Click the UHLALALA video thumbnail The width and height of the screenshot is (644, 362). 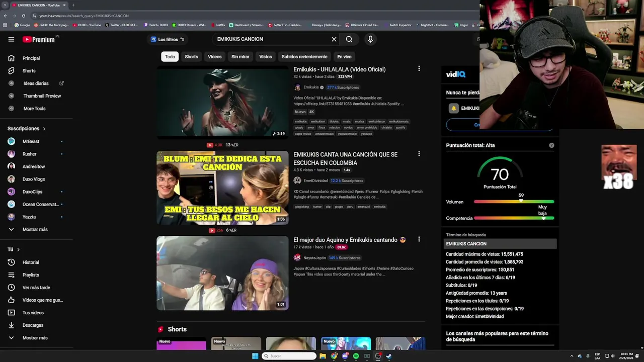click(x=222, y=102)
